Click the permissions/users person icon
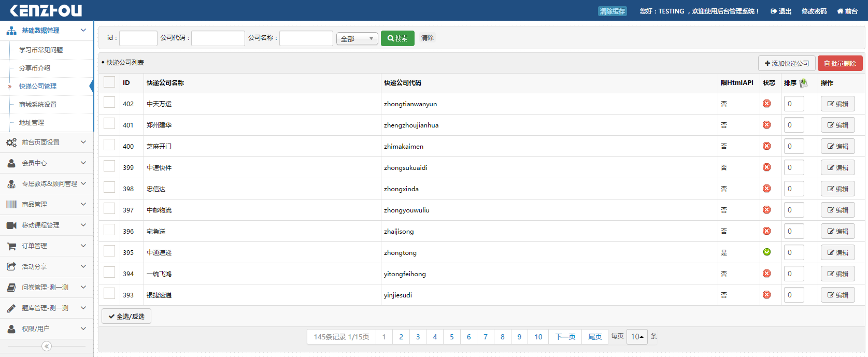 [x=11, y=329]
